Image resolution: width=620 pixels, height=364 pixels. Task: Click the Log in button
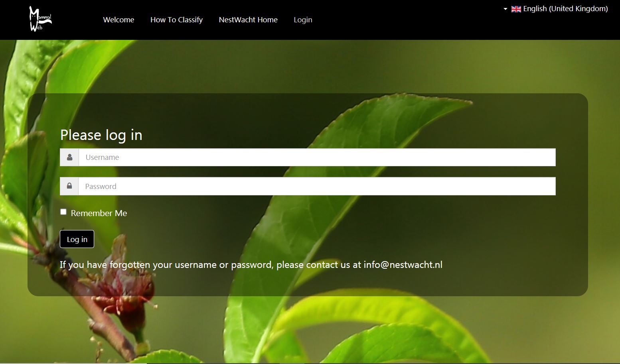click(77, 239)
